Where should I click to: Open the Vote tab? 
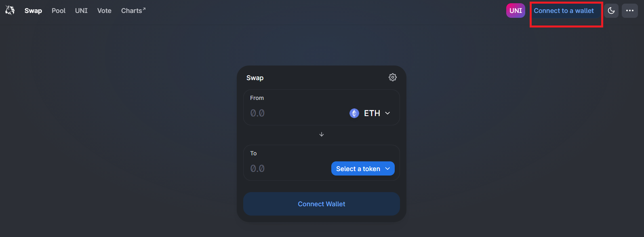[104, 11]
